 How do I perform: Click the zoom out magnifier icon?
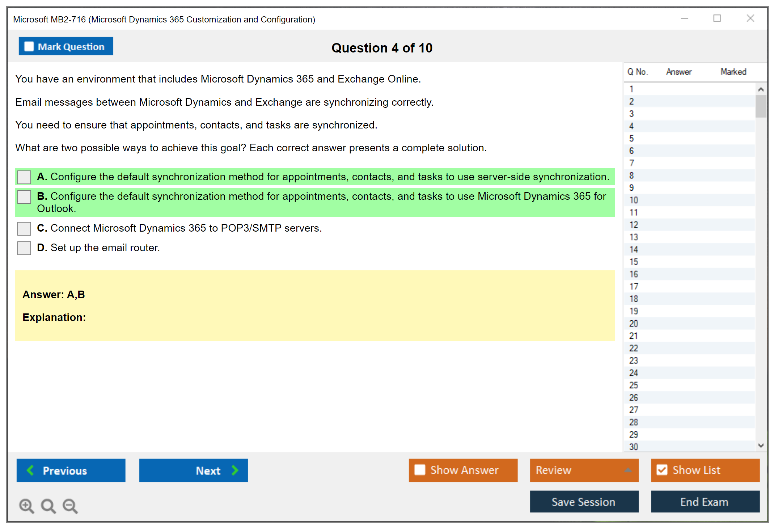tap(70, 506)
